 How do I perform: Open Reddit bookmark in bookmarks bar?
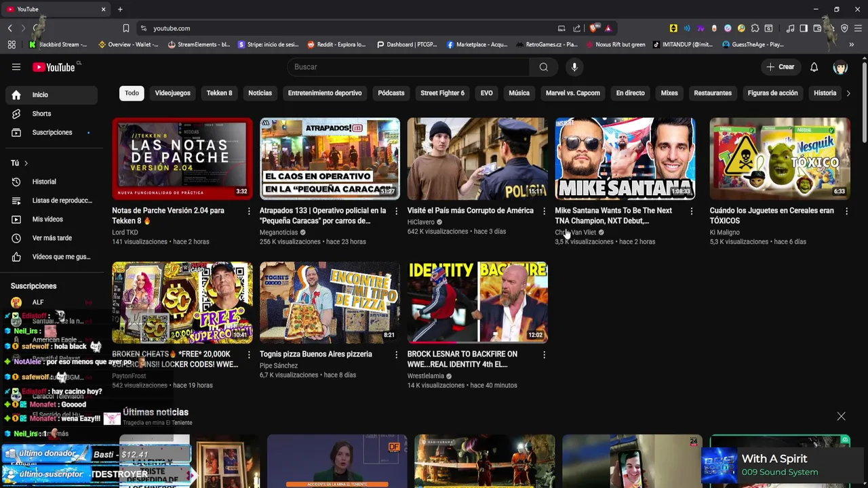click(x=336, y=45)
